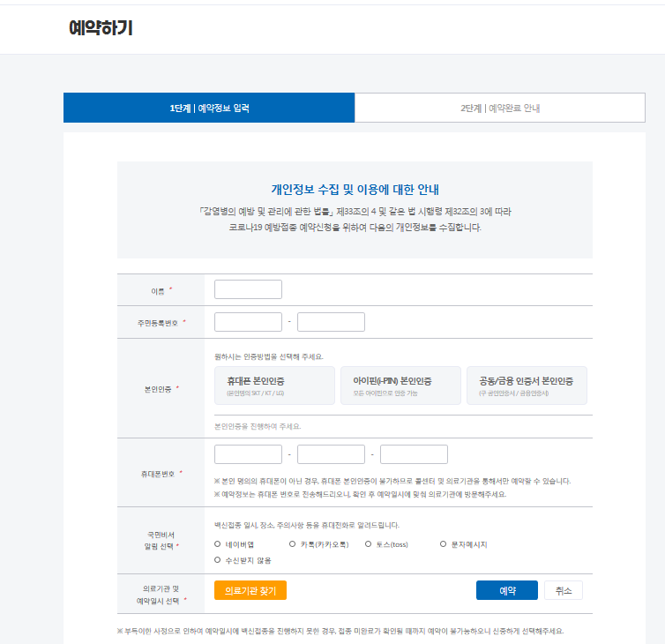Click the 원하시는 인증방법을 선택해 주세요 text
The image size is (665, 644).
click(x=269, y=356)
